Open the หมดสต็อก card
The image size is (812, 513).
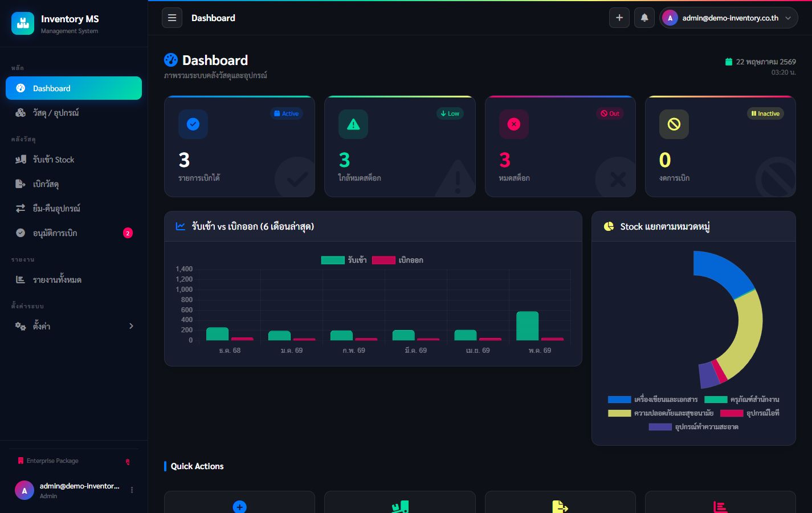(x=560, y=146)
